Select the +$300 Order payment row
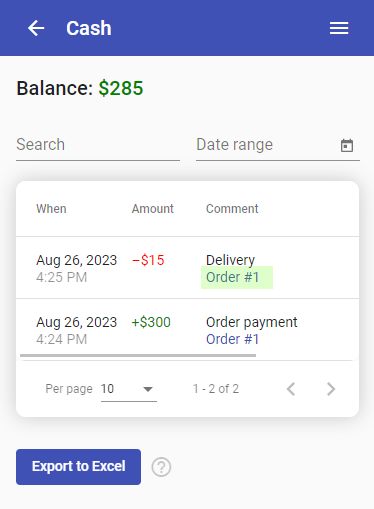This screenshot has width=374, height=509. [187, 329]
